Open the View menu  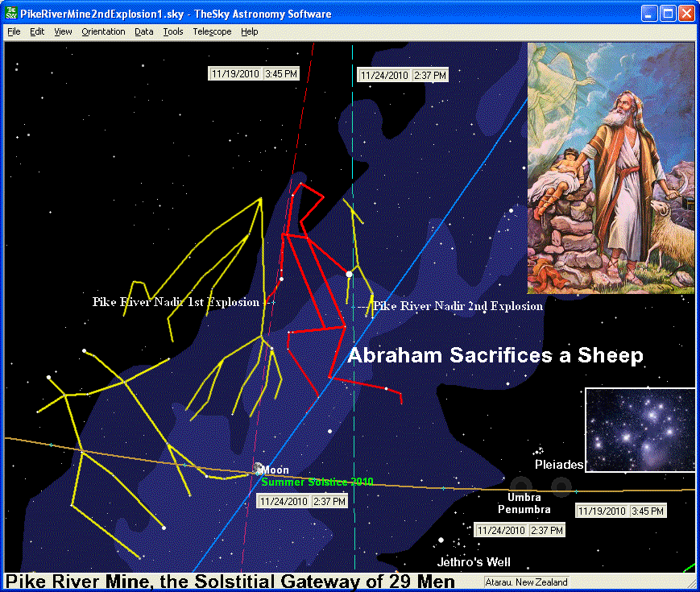(x=63, y=31)
